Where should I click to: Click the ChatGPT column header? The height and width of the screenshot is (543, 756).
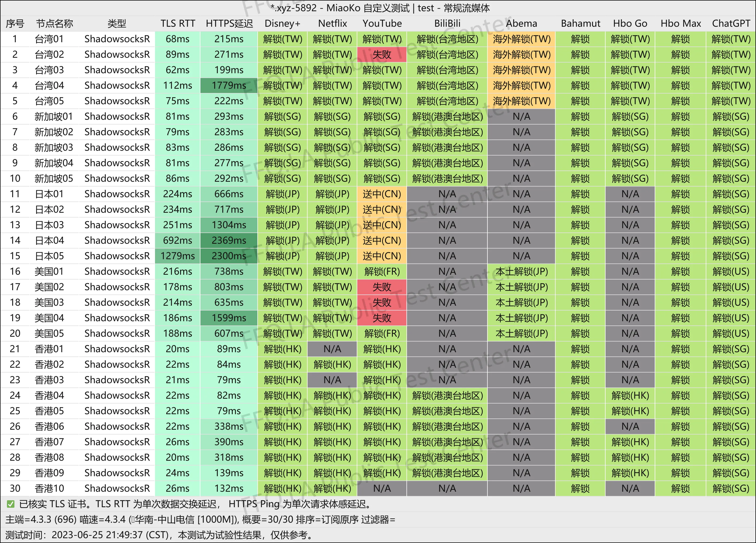(x=731, y=24)
